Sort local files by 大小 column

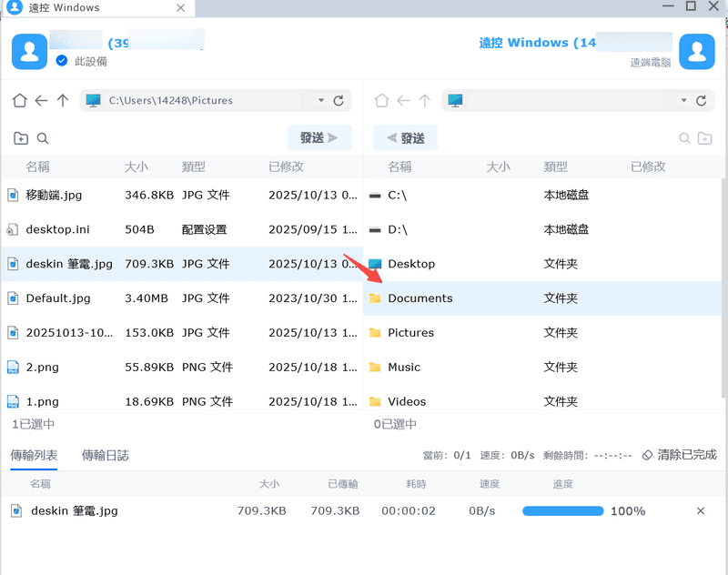(x=136, y=166)
